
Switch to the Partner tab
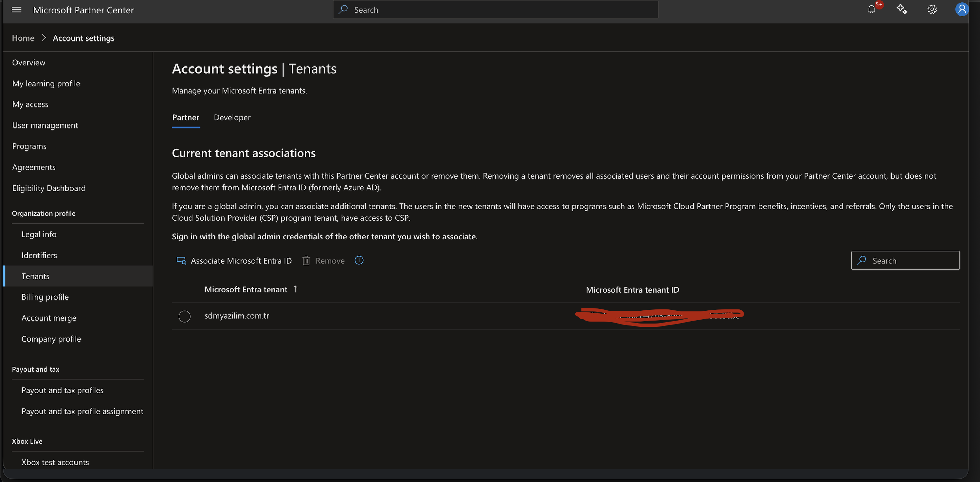186,118
